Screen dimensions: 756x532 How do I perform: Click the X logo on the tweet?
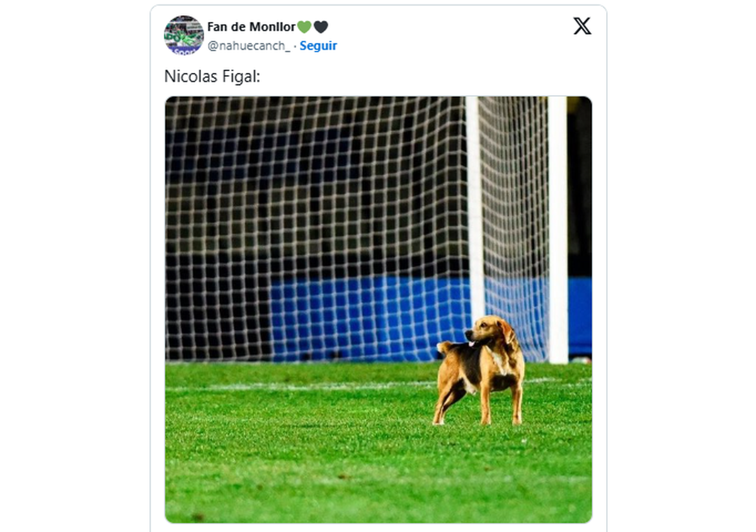click(582, 26)
